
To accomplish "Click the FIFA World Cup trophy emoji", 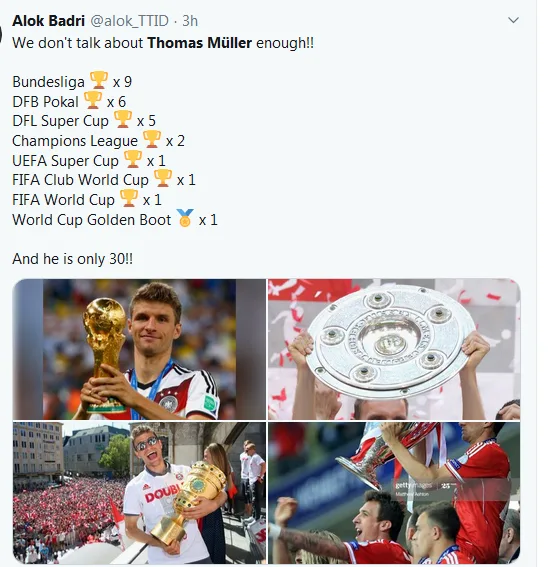I will pyautogui.click(x=129, y=198).
